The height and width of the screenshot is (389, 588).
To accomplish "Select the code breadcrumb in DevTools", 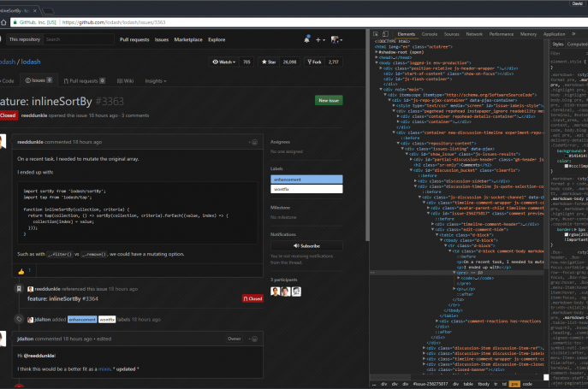I will tap(527, 384).
